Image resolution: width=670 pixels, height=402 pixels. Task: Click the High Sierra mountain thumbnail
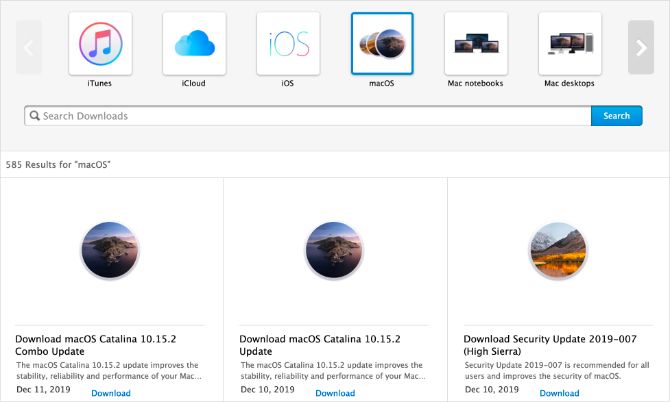(x=559, y=250)
